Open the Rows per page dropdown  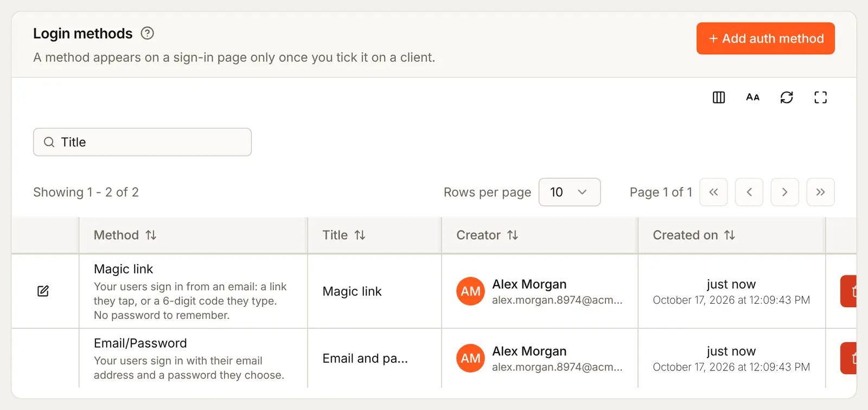click(x=570, y=192)
